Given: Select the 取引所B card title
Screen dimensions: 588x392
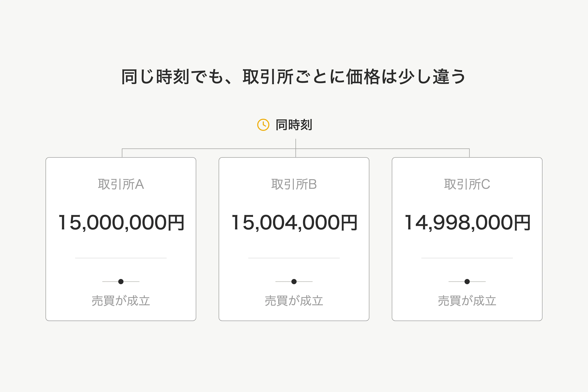Looking at the screenshot, I should [x=294, y=185].
